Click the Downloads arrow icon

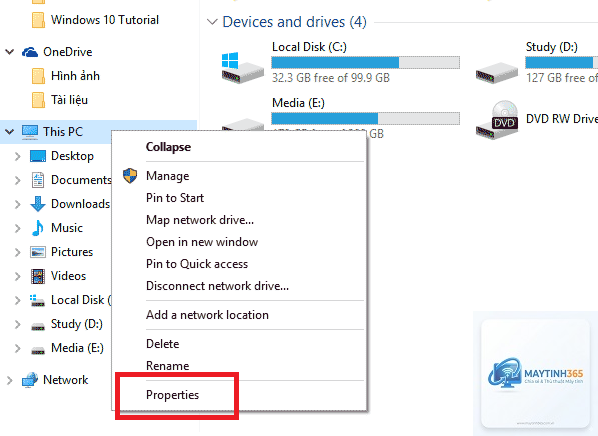coord(38,204)
